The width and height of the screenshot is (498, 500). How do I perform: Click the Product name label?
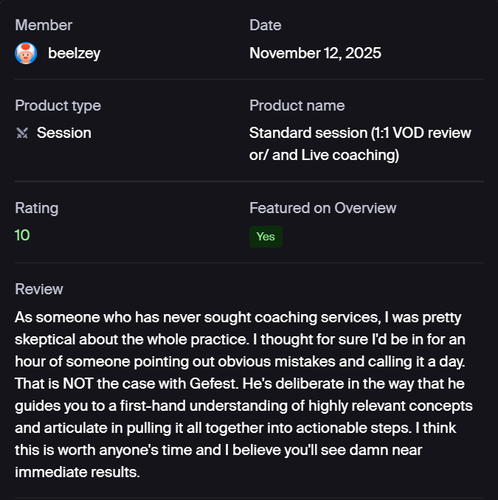click(297, 106)
